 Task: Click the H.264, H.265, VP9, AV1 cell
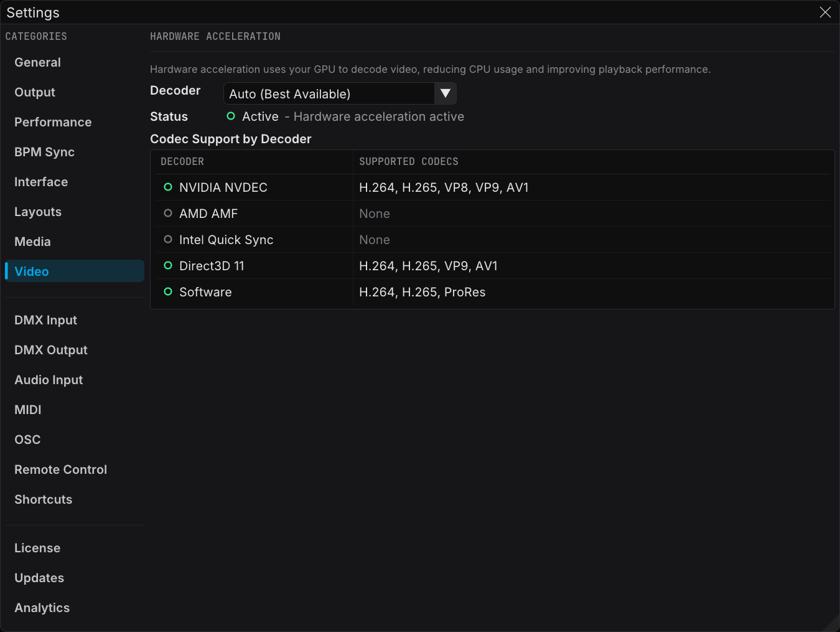428,266
